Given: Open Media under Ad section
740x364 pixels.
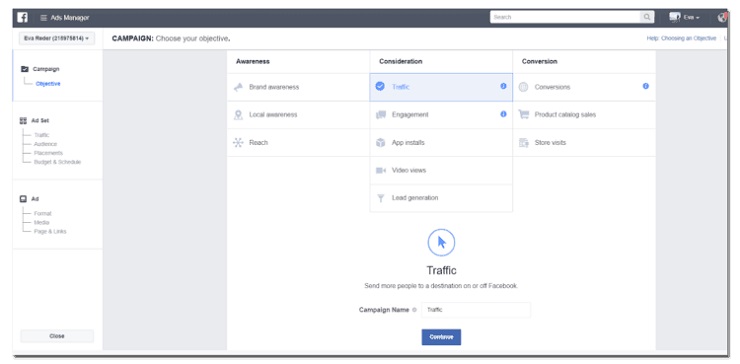Looking at the screenshot, I should tap(42, 222).
